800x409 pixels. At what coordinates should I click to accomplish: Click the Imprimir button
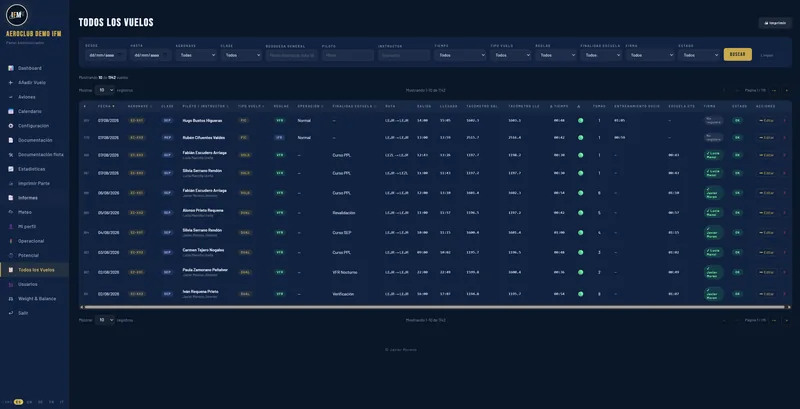point(775,23)
